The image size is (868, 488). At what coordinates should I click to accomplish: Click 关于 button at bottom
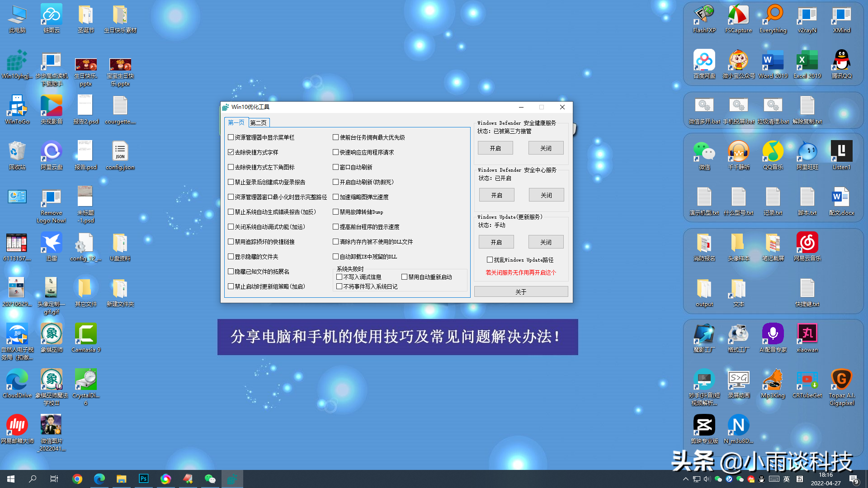tap(520, 291)
